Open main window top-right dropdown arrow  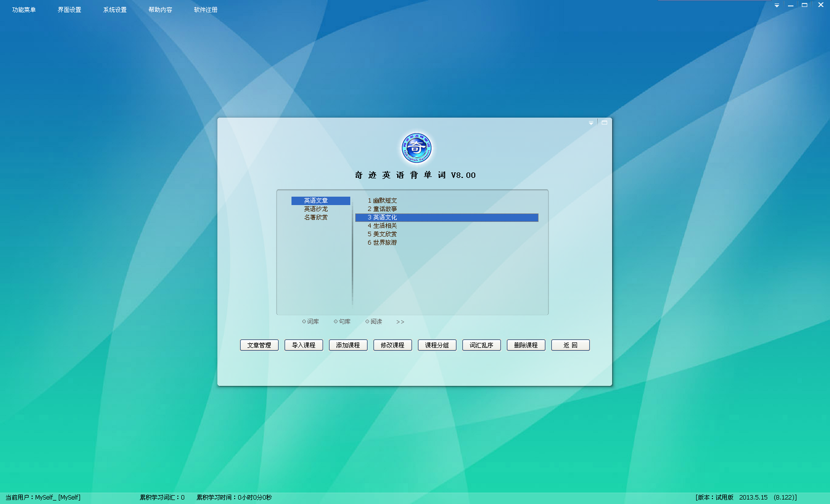tap(777, 5)
